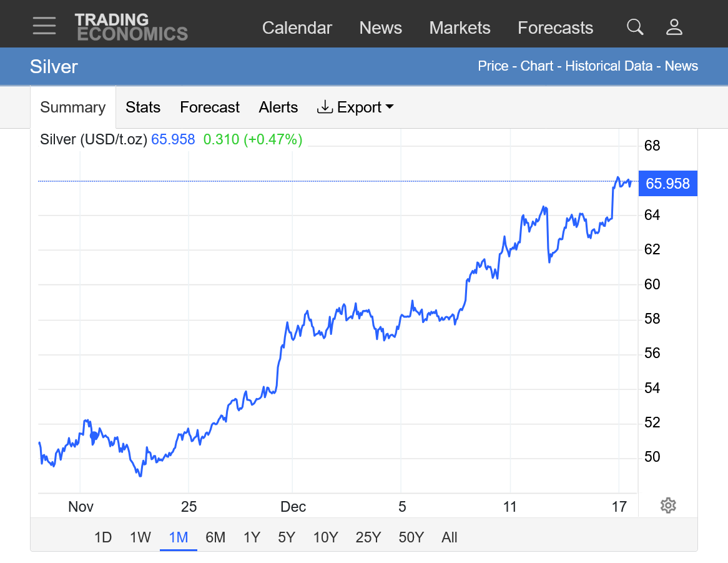728x563 pixels.
Task: Click the 65.958 current price label
Action: click(x=667, y=184)
